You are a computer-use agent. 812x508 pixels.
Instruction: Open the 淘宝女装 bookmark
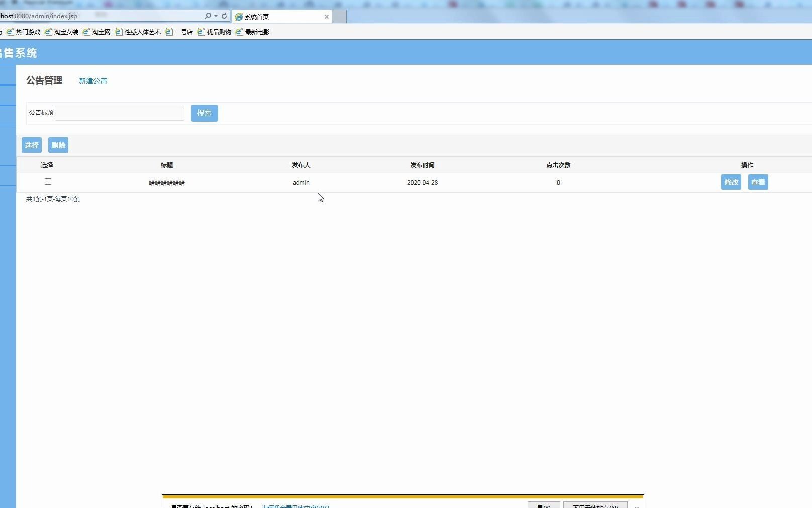point(62,32)
